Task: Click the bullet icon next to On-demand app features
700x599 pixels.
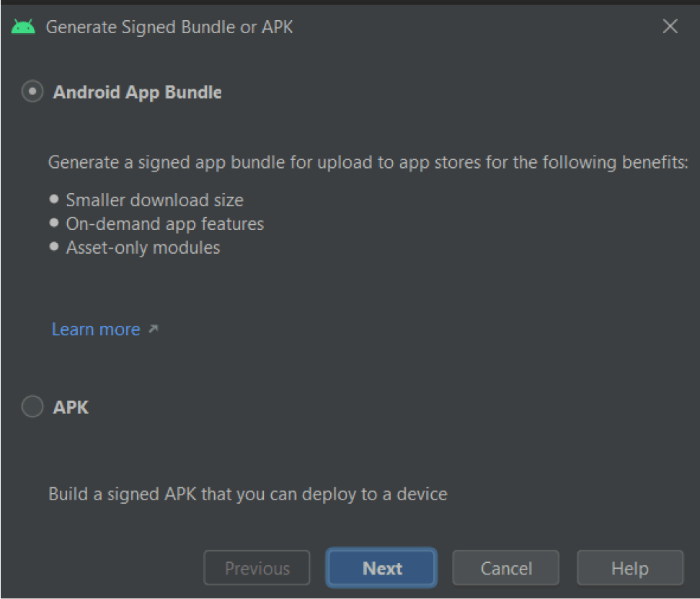Action: [54, 223]
